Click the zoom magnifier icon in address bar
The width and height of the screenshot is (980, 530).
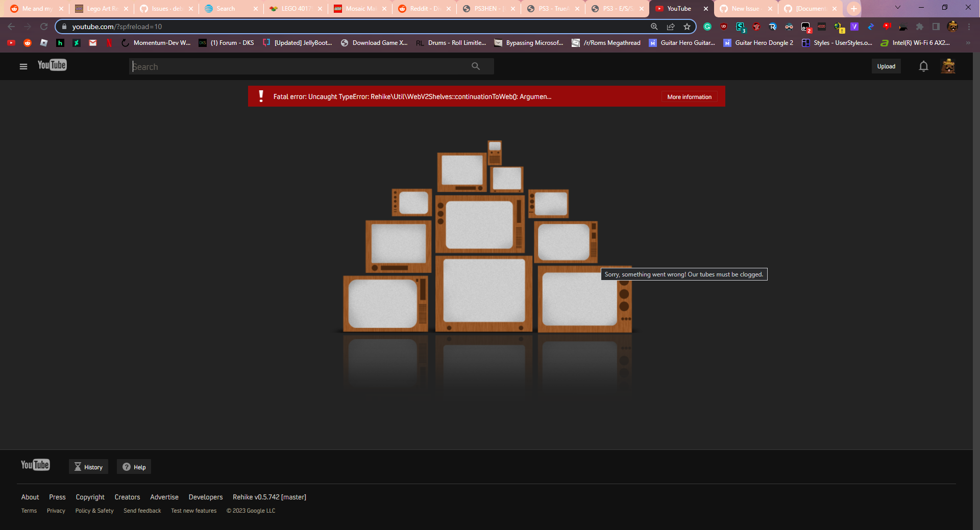pyautogui.click(x=654, y=27)
